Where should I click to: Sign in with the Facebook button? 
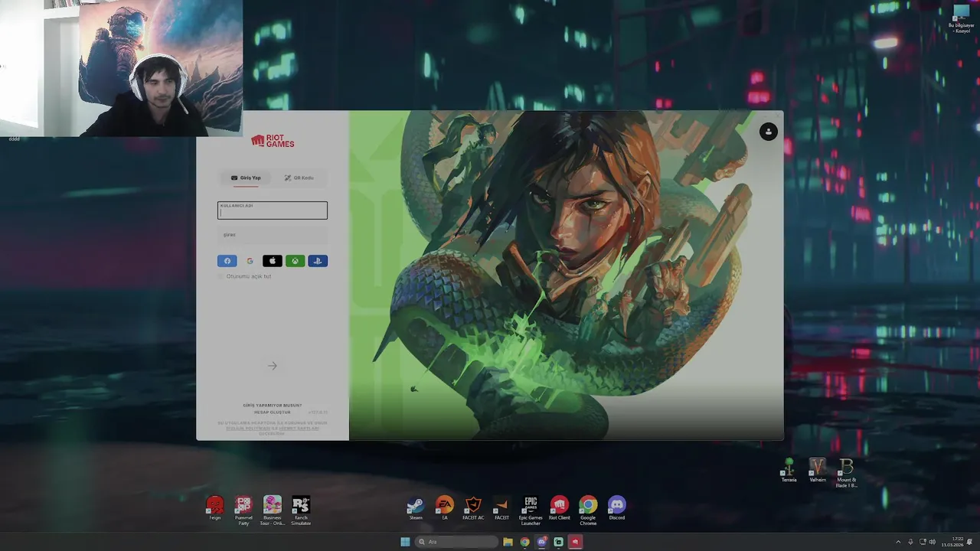[227, 261]
